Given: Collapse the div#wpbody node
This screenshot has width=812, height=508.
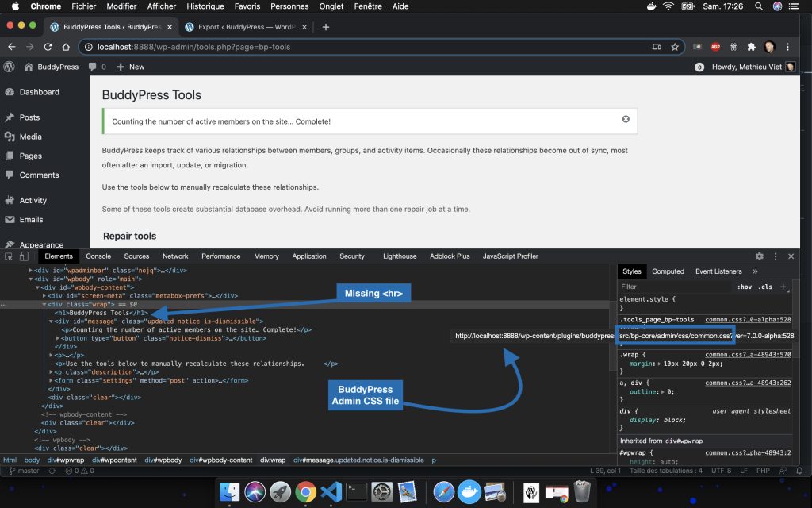Looking at the screenshot, I should pos(31,279).
